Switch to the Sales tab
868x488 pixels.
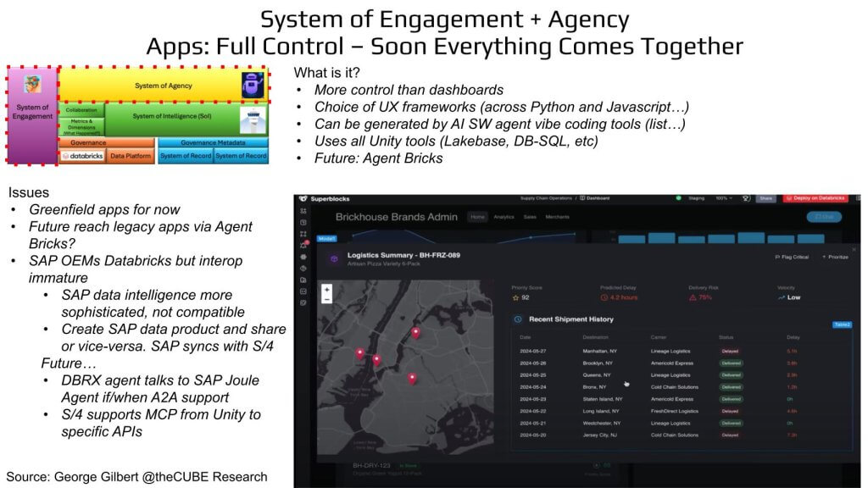[530, 217]
